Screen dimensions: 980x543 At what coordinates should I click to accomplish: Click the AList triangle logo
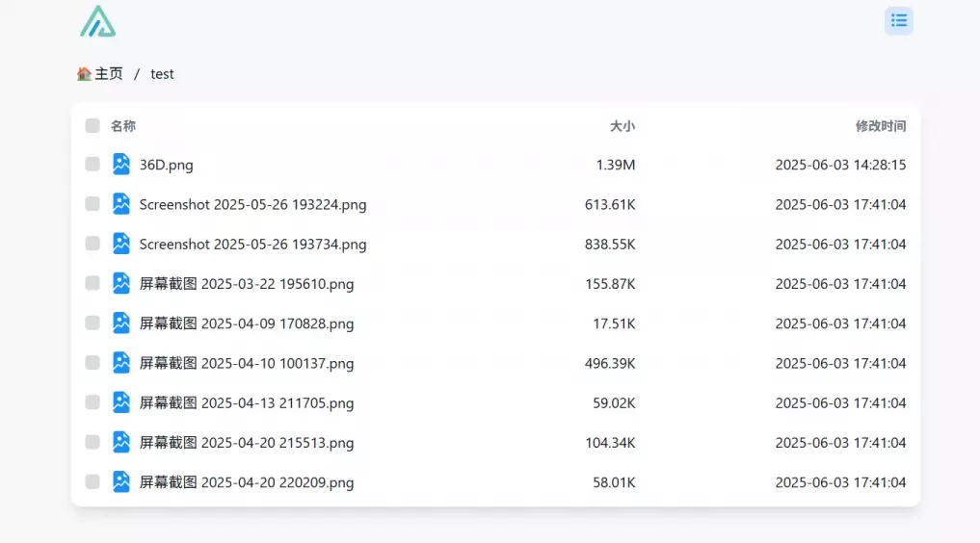(97, 21)
